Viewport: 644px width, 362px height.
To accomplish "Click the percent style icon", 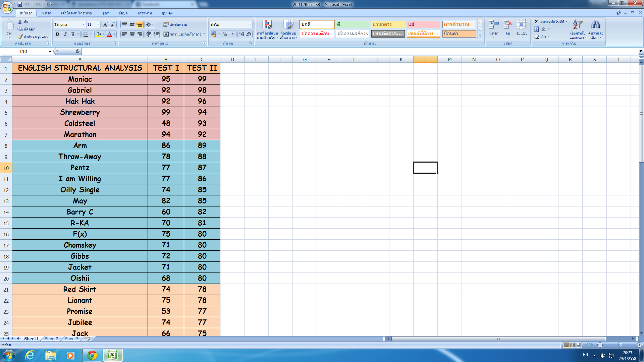I will point(225,34).
